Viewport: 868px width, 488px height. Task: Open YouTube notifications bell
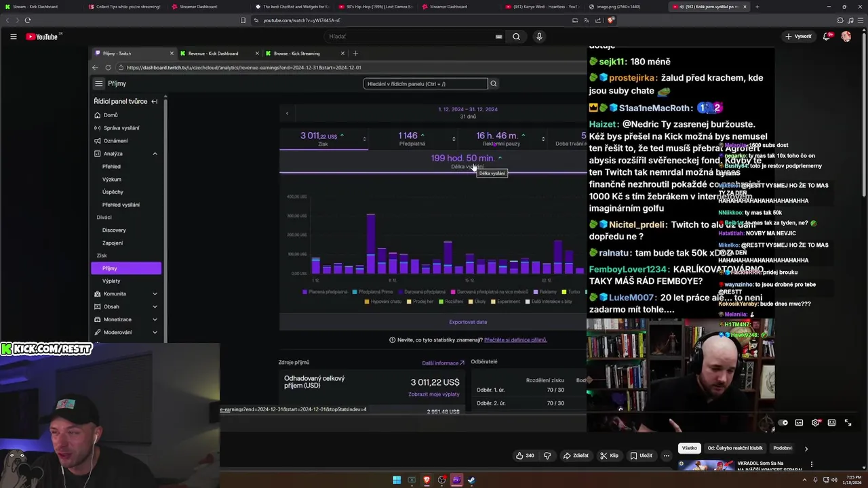tap(827, 37)
